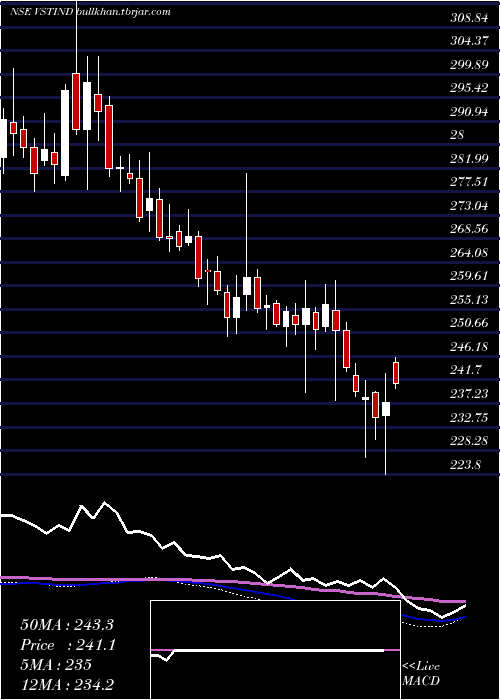Select the 304.37 price axis label
The height and width of the screenshot is (700, 500).
tap(469, 42)
